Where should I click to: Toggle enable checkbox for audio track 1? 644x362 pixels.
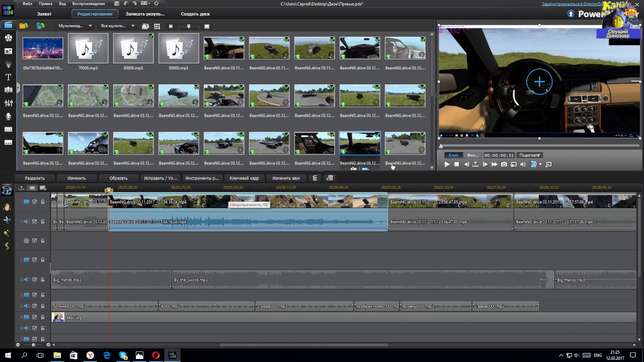[x=35, y=221]
